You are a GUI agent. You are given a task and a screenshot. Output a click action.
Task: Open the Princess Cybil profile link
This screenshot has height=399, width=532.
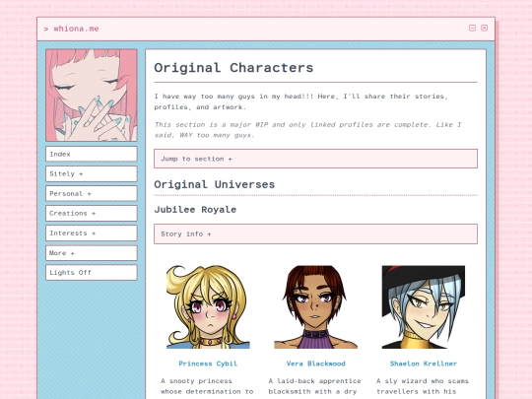[208, 364]
